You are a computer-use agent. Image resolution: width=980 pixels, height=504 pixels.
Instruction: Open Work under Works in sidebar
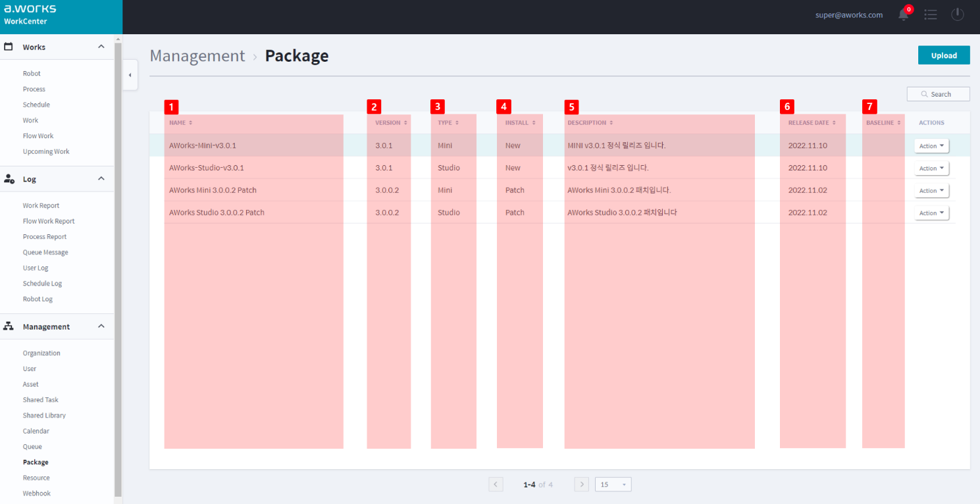[30, 120]
